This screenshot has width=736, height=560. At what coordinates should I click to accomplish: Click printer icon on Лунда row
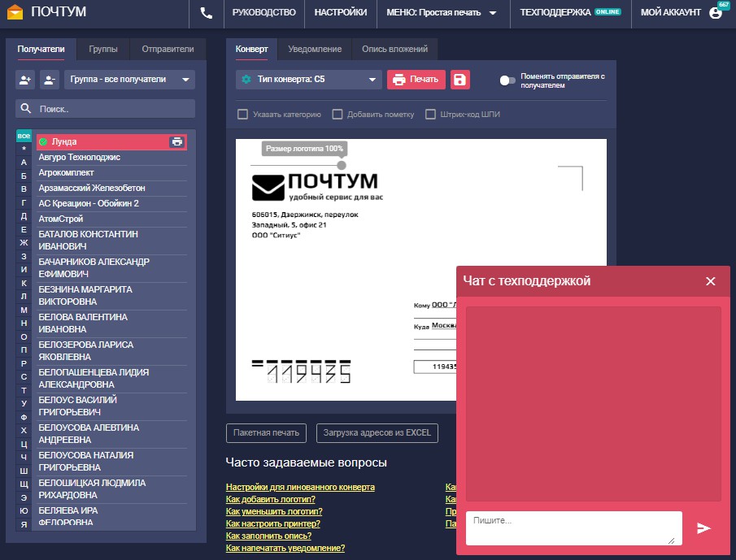[177, 141]
